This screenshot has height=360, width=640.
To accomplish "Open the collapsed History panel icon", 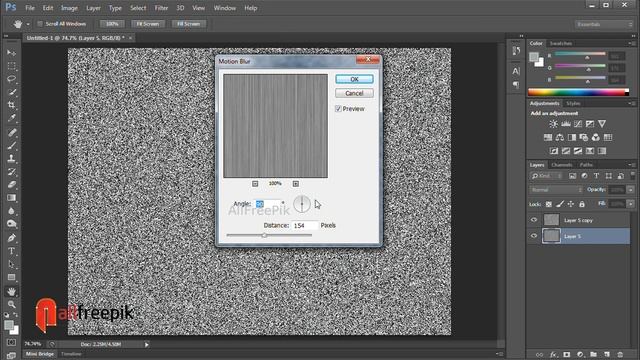I will point(516,51).
